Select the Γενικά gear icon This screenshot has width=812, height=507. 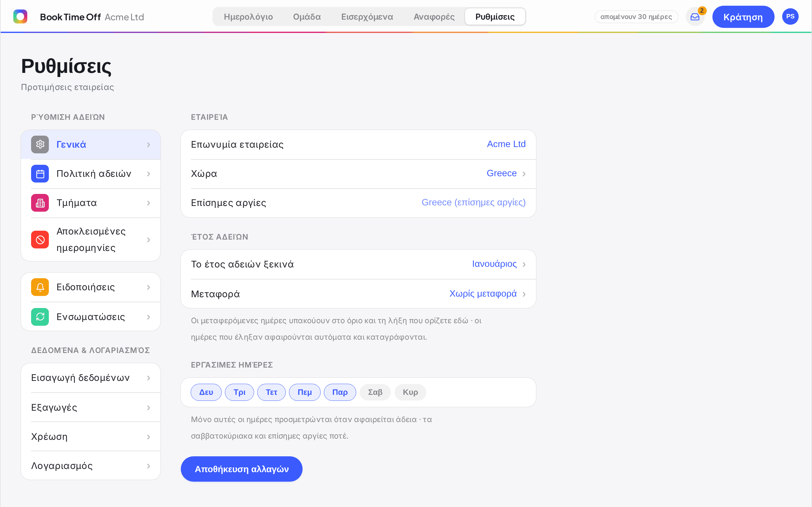click(x=40, y=144)
